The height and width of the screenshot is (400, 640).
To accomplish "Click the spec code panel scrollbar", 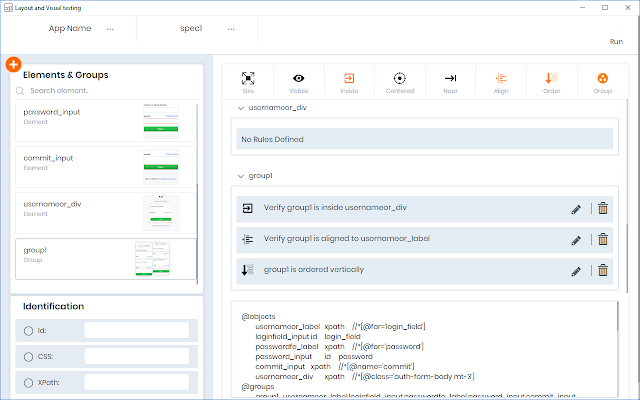I will tap(618, 316).
